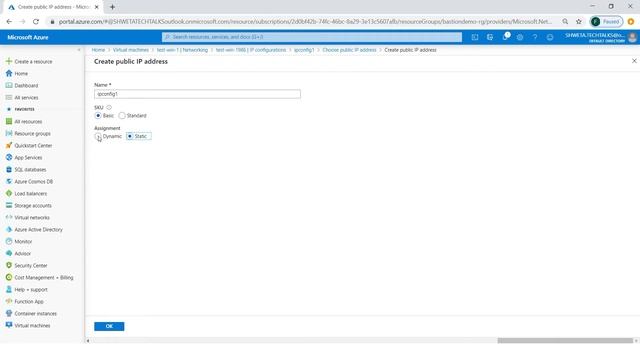Open the feedback smiley icon

550,37
